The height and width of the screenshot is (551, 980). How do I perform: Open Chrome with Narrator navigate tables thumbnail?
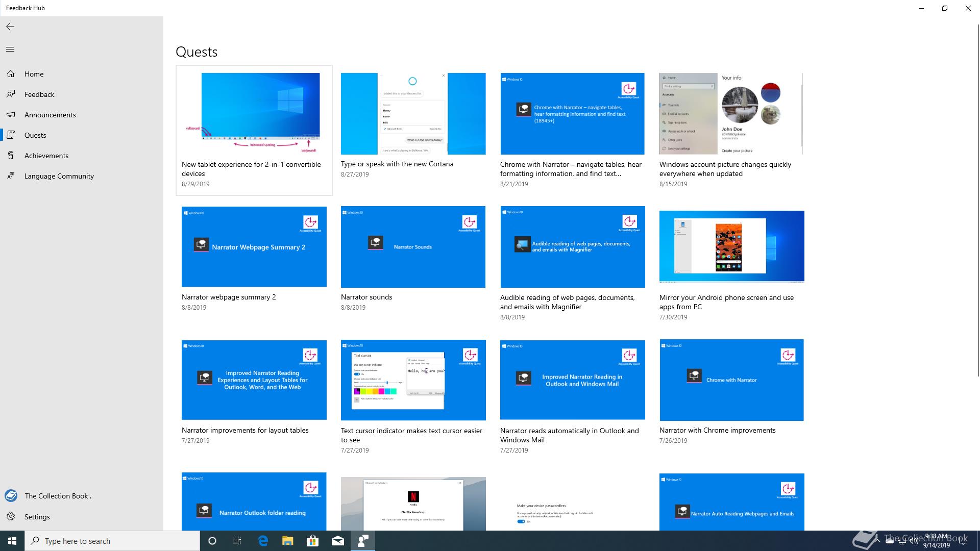[572, 113]
